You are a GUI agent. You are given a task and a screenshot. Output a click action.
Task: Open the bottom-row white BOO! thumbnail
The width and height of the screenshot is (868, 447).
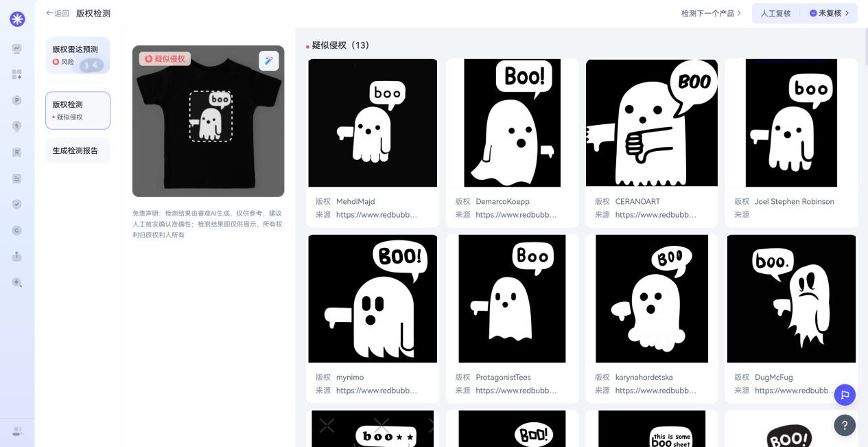(791, 428)
